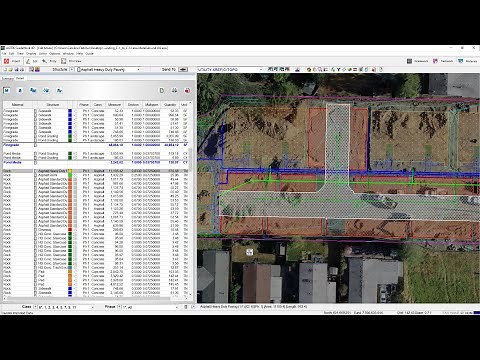Open the Help menu
The height and width of the screenshot is (360, 480).
[79, 53]
